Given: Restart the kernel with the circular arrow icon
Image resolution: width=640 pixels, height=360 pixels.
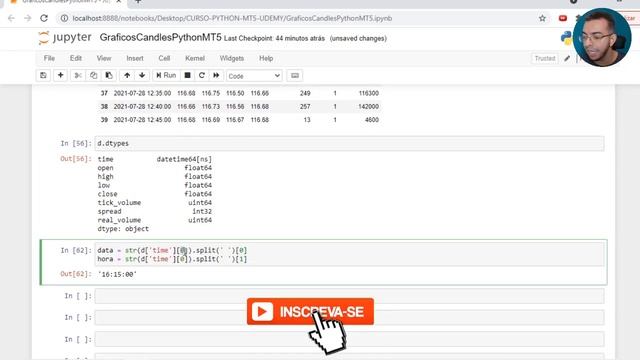Looking at the screenshot, I should (202, 76).
